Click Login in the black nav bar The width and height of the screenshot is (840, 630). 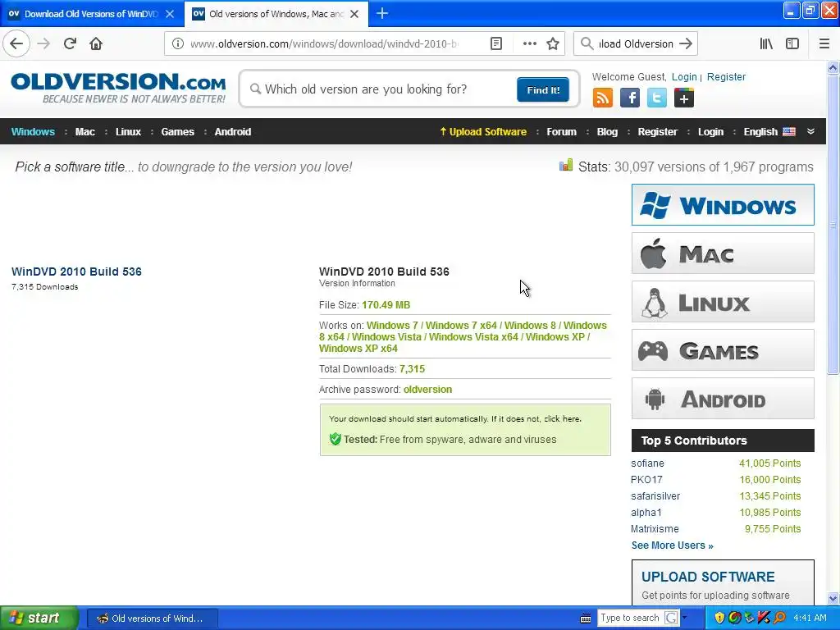tap(710, 132)
